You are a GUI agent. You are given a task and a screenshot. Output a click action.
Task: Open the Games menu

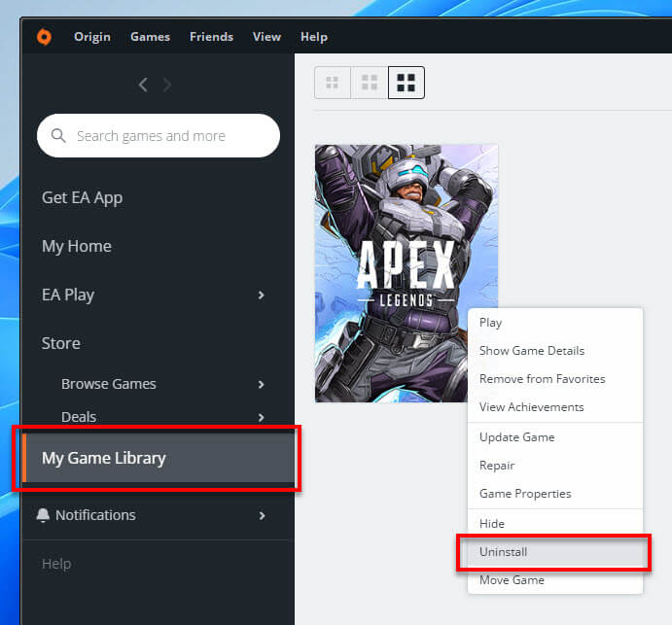150,37
